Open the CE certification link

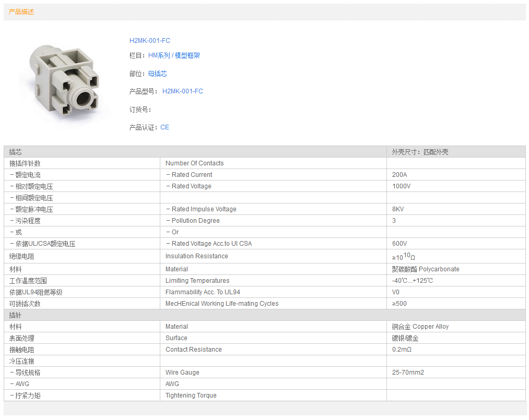tap(165, 127)
